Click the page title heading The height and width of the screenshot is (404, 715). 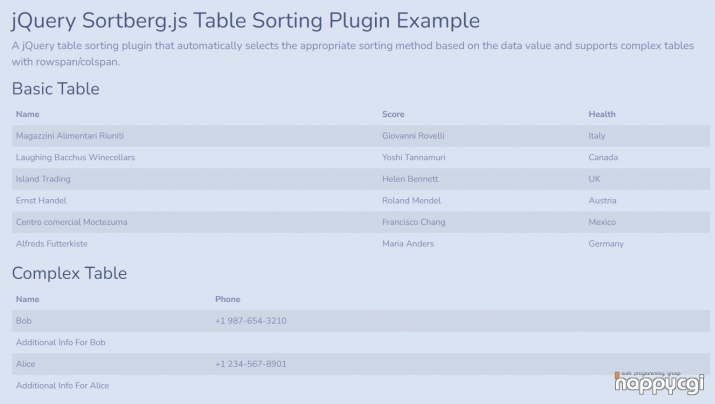246,21
